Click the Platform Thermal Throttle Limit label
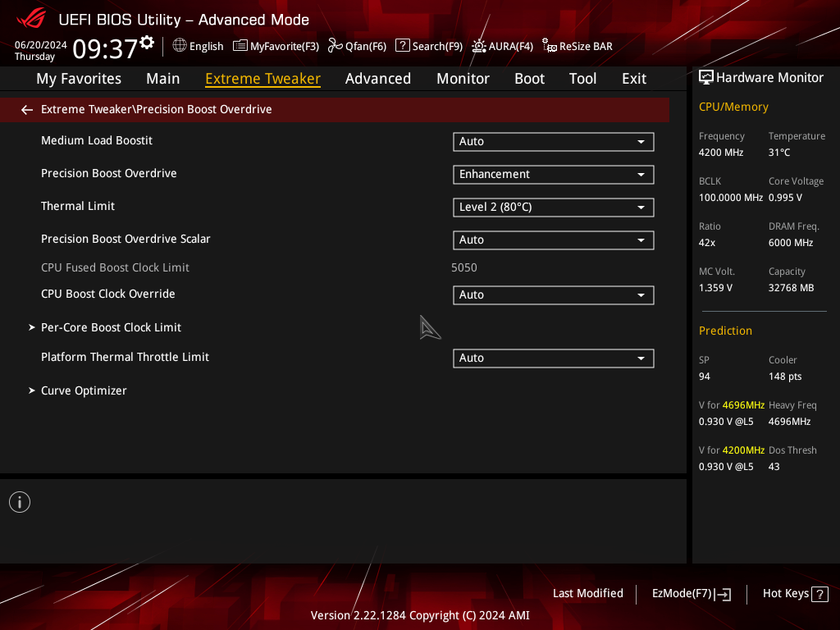 pos(125,357)
